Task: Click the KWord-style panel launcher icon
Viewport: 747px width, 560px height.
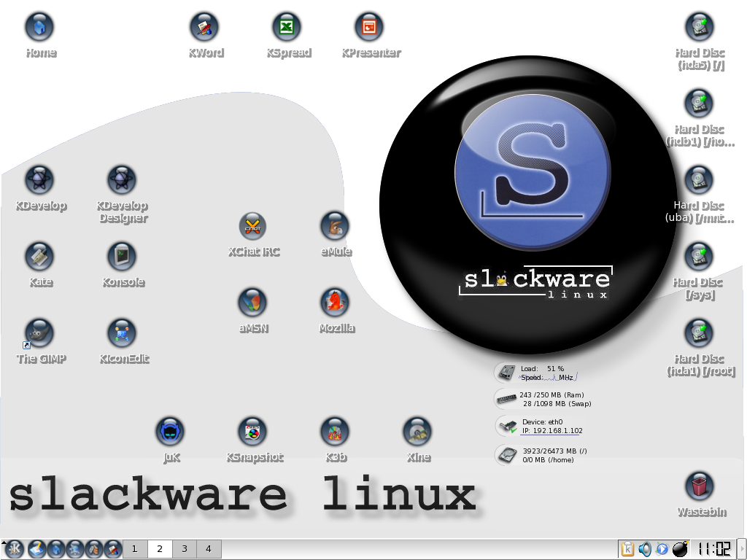Action: coord(113,550)
